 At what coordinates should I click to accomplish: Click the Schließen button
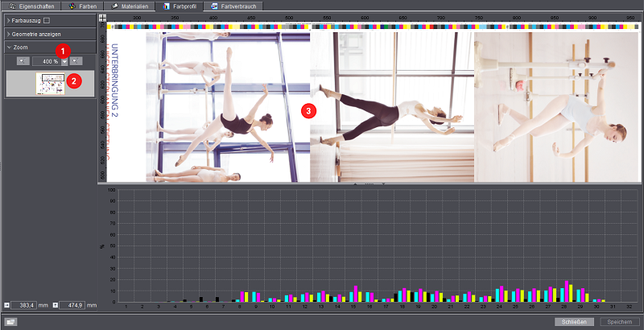click(574, 322)
